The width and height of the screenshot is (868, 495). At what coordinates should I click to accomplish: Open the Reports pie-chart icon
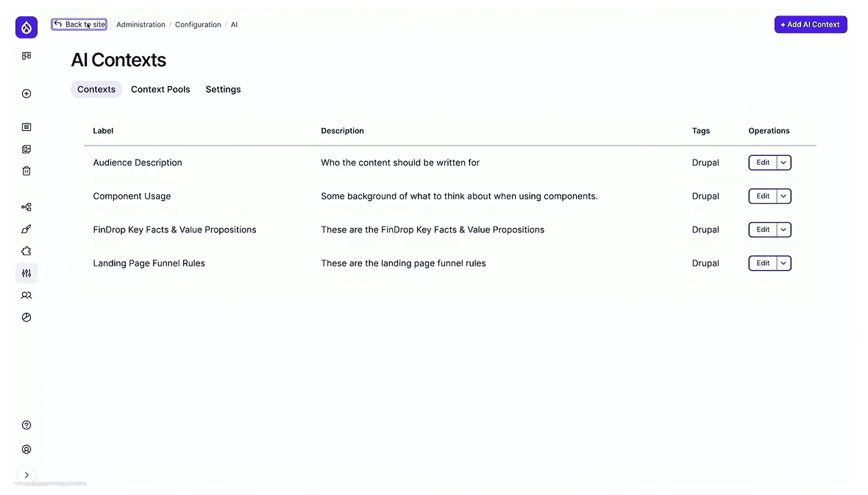point(26,317)
